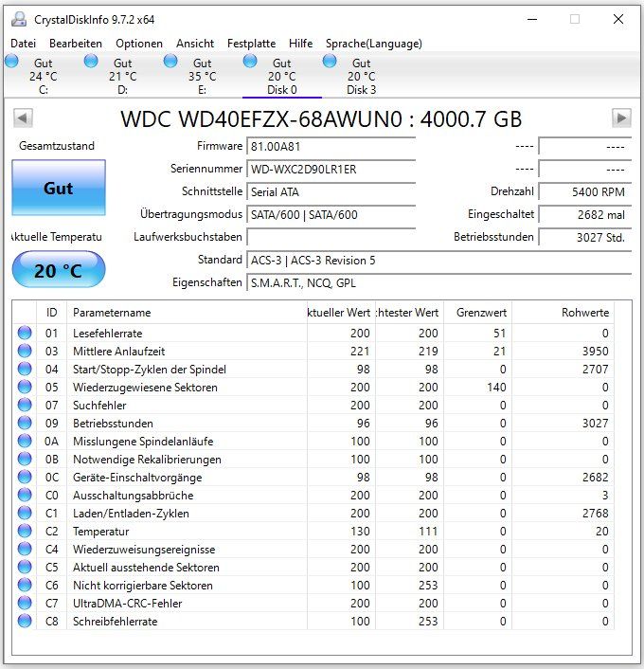Select the Mittlere Anlaufzeit parameter name

(x=118, y=352)
